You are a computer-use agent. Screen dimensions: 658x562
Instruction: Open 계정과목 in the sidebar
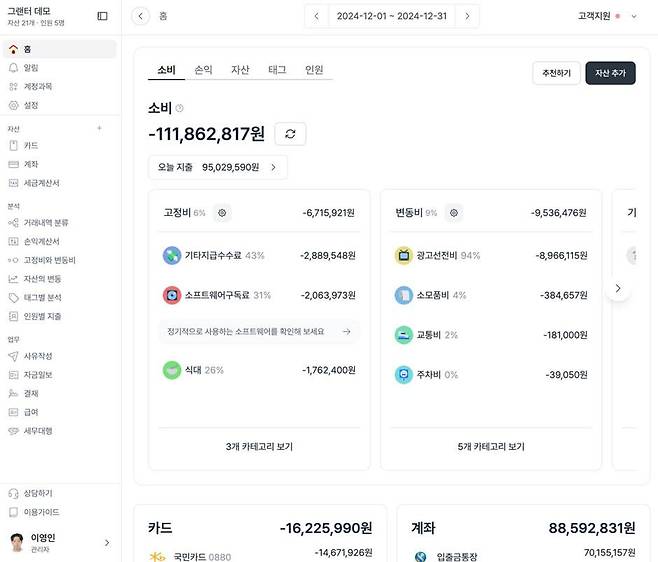pos(59,86)
